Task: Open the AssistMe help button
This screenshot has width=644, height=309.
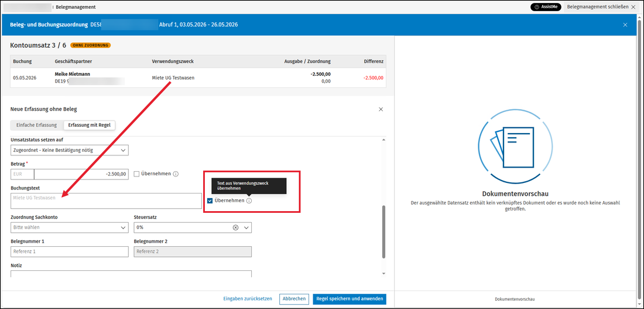Action: tap(546, 7)
